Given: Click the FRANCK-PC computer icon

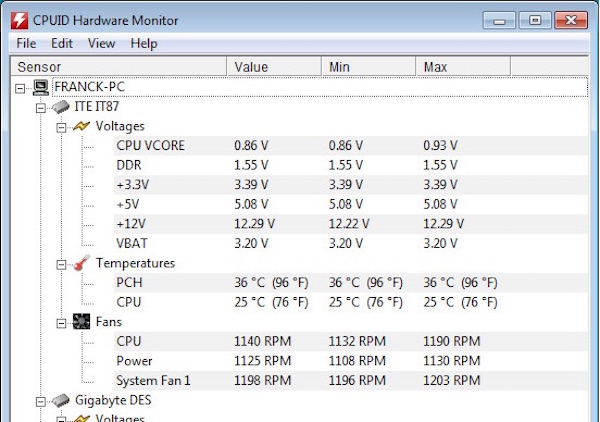Looking at the screenshot, I should pos(41,87).
